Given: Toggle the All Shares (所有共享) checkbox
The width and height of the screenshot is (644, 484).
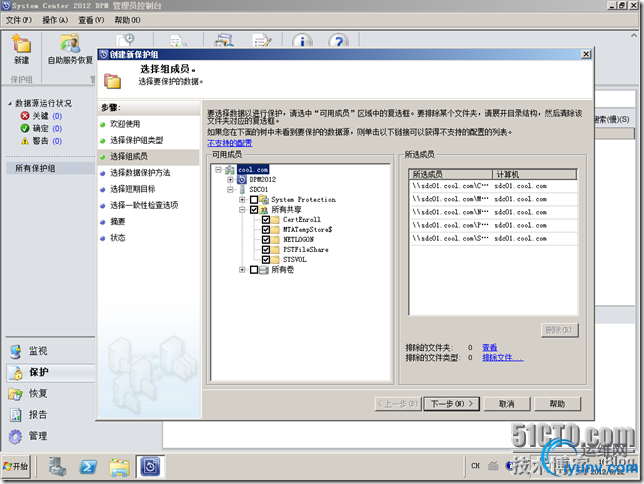Looking at the screenshot, I should tap(254, 210).
